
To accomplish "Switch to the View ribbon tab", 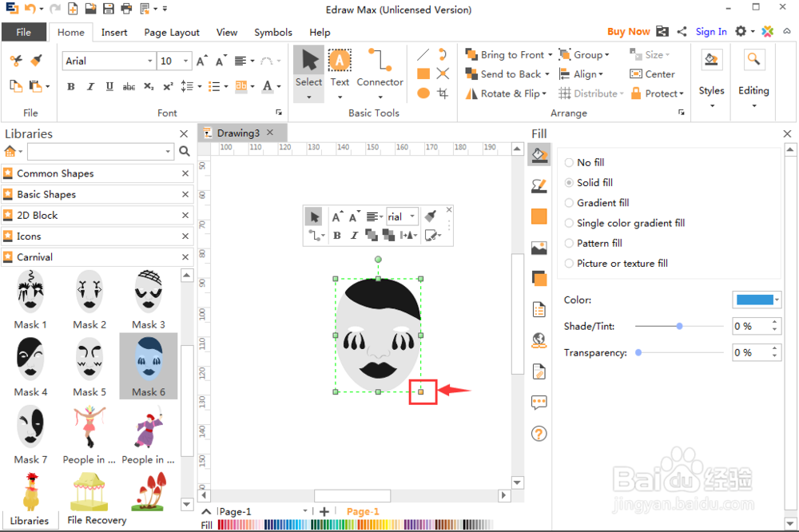I will (x=227, y=32).
